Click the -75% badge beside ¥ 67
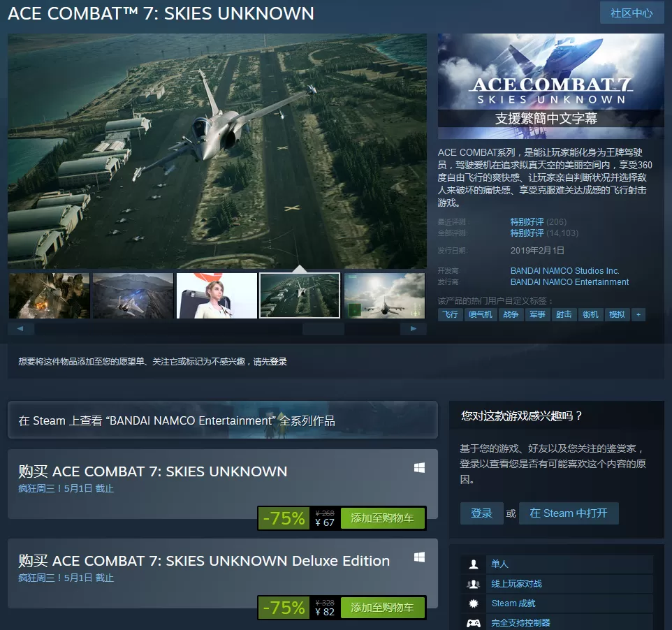 pyautogui.click(x=284, y=518)
